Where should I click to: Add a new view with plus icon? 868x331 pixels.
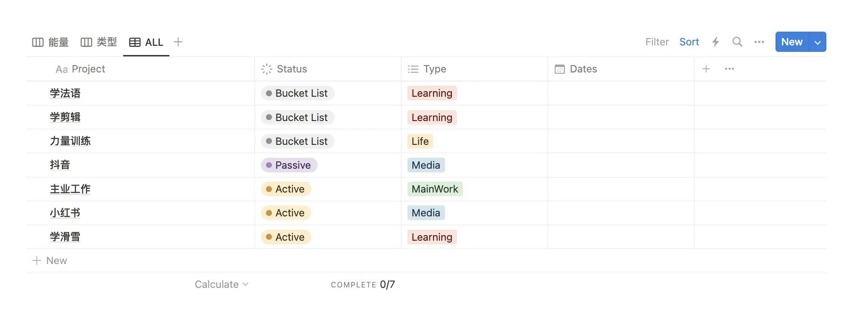point(179,42)
